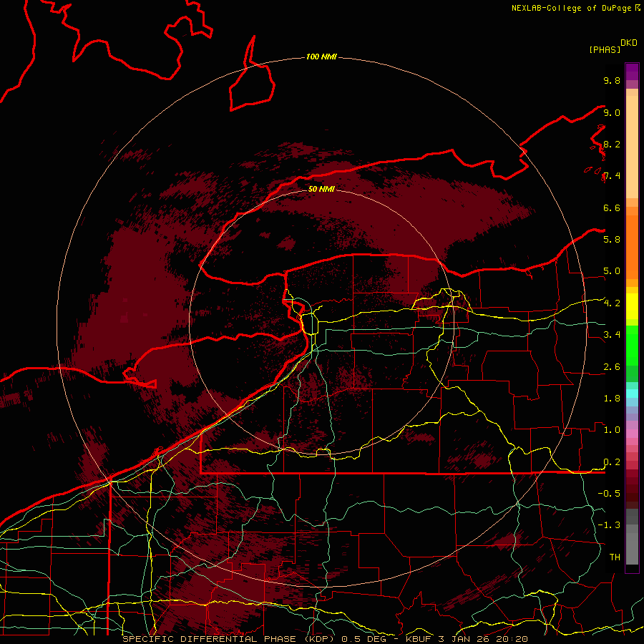Screen dimensions: 644x644
Task: Click the 9.8 value on the color scale
Action: click(612, 80)
